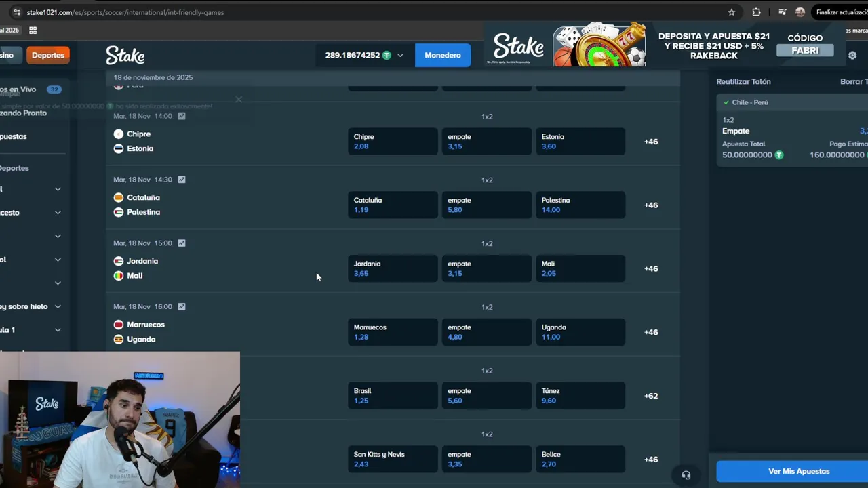Open the Monedero wallet button
Viewport: 868px width, 488px height.
pyautogui.click(x=443, y=56)
